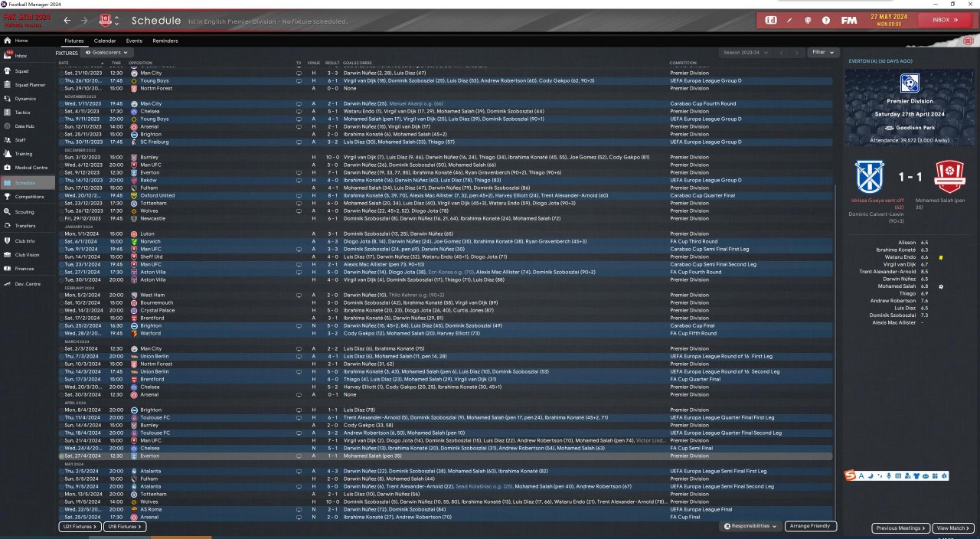Open the Club Vision screen
The width and height of the screenshot is (980, 539).
(28, 255)
